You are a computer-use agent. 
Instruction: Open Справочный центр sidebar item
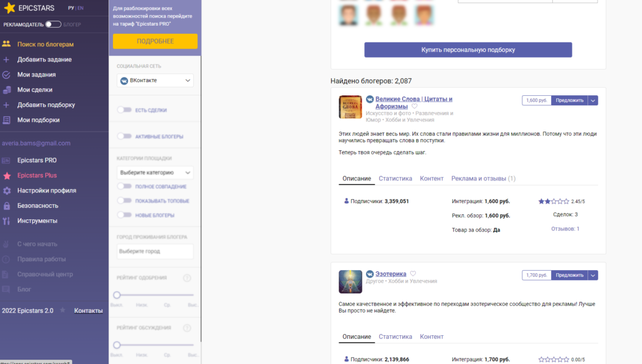(45, 274)
